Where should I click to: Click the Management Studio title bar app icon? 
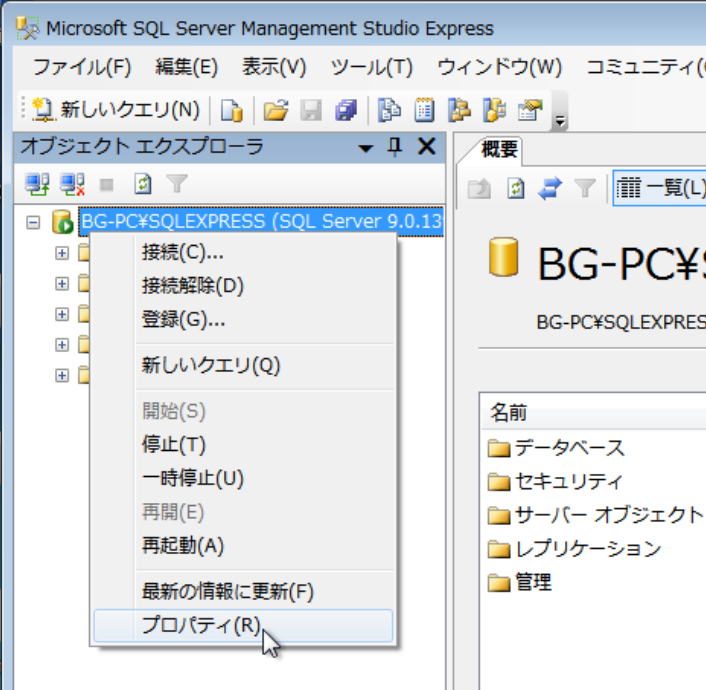click(x=28, y=28)
